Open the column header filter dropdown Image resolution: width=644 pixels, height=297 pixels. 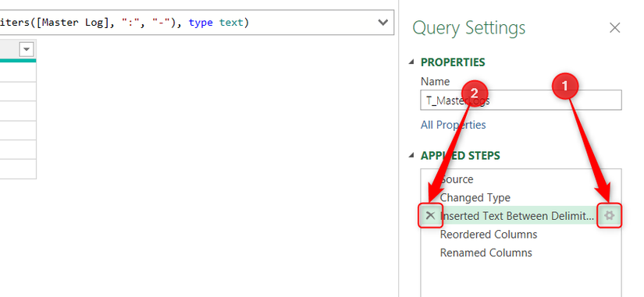pyautogui.click(x=27, y=50)
